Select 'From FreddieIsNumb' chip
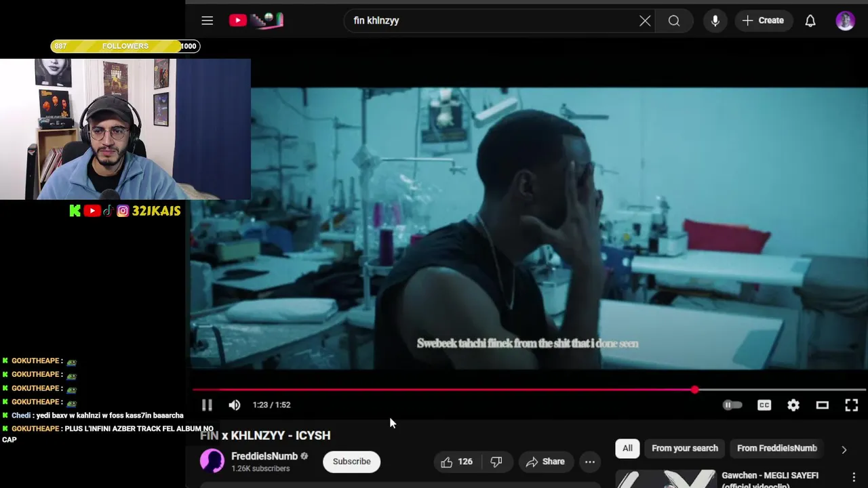Viewport: 868px width, 488px height. point(777,448)
